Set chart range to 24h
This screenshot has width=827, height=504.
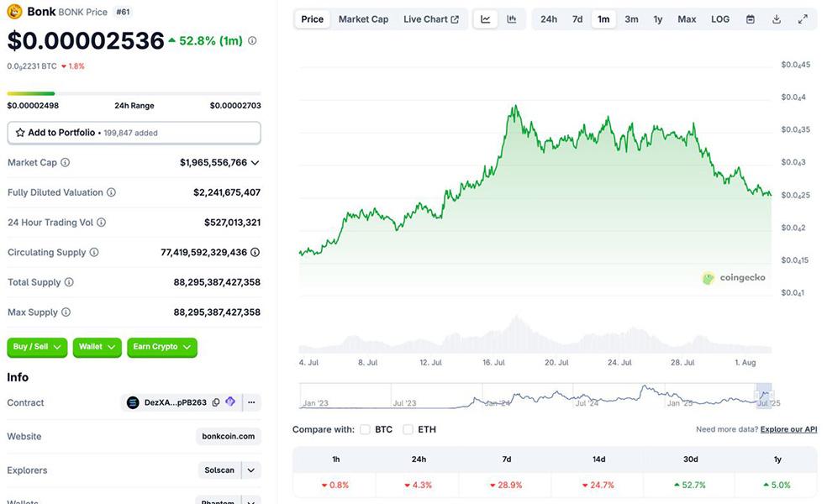point(549,19)
